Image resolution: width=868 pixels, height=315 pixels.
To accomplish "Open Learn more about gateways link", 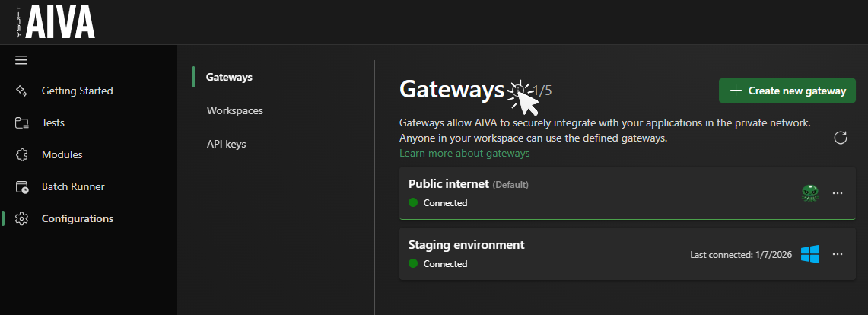I will point(465,154).
